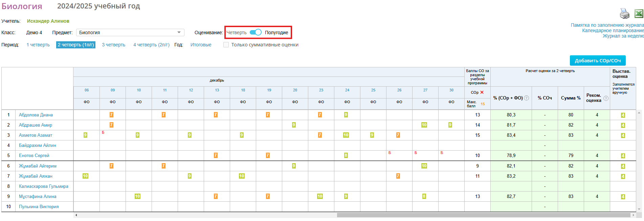Open Календарное планирование link

[613, 30]
